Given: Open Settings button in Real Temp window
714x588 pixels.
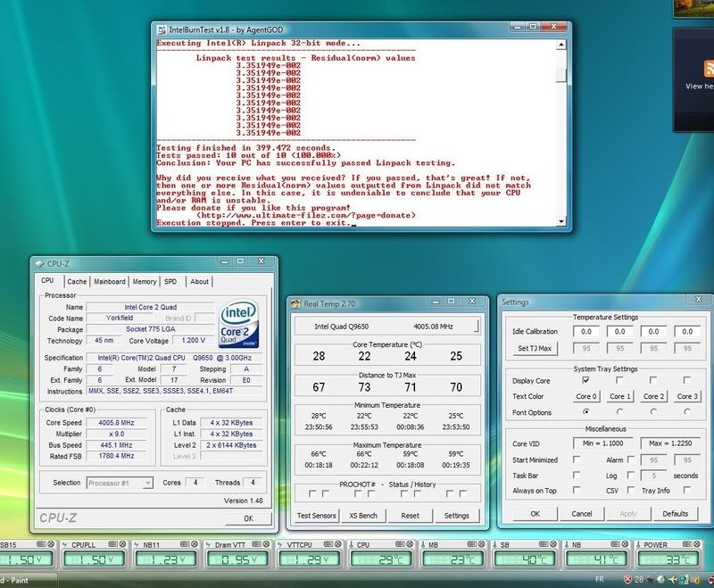Looking at the screenshot, I should pos(457,516).
